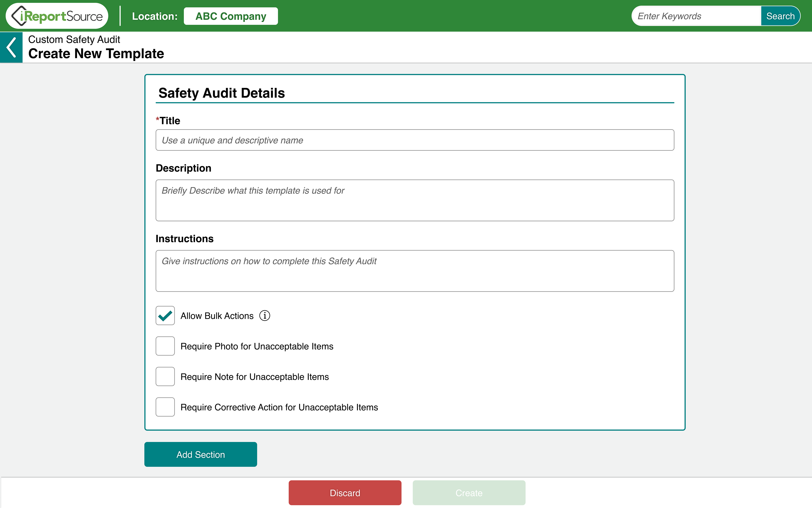Click the Search button
The image size is (812, 508).
780,16
